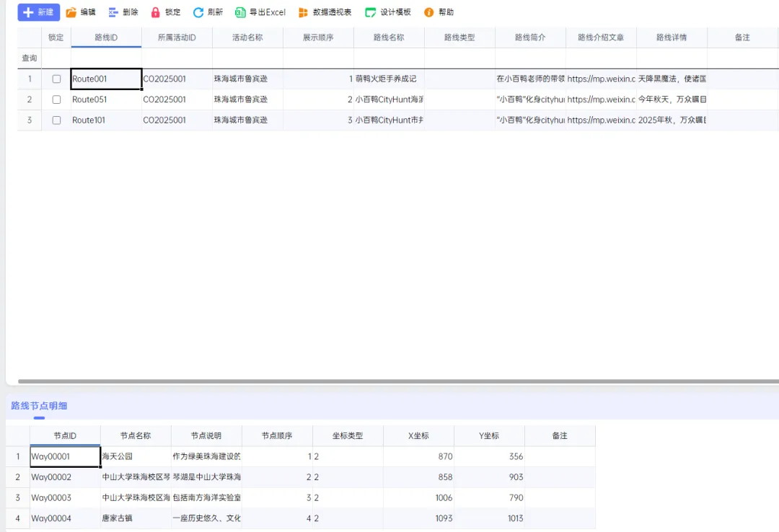Open the weixin link in Route001 row
The width and height of the screenshot is (779, 532).
pyautogui.click(x=601, y=79)
